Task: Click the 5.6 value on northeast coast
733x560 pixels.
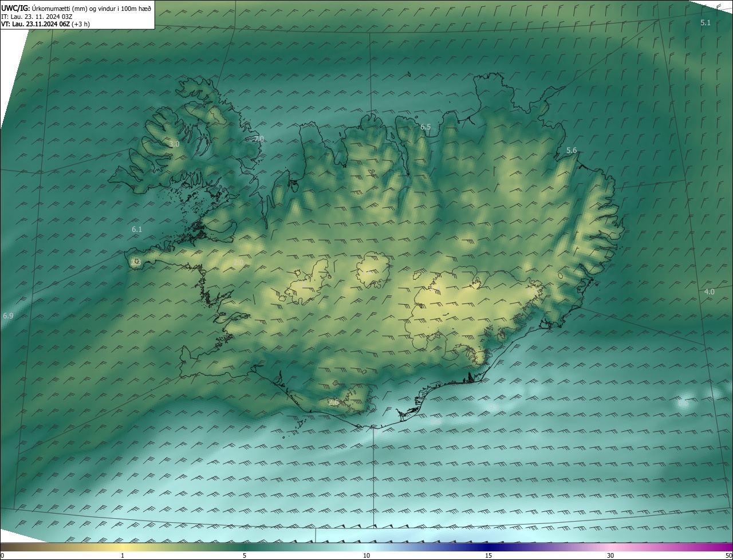Action: click(572, 150)
